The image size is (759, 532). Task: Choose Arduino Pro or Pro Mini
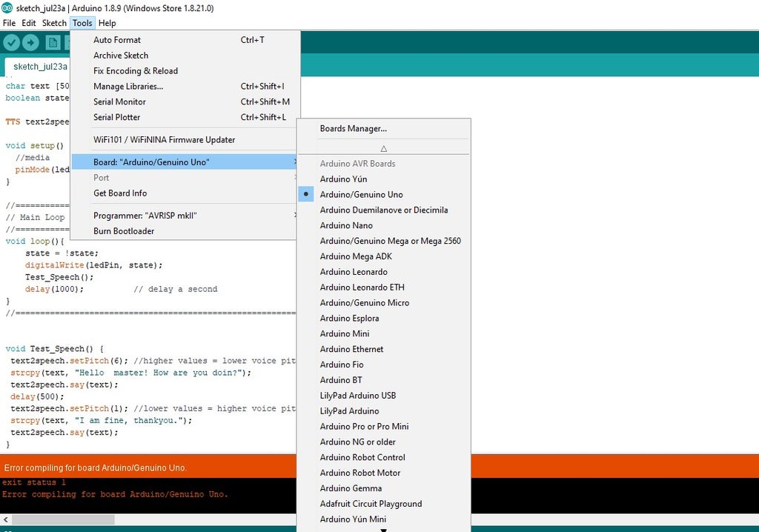[384, 427]
